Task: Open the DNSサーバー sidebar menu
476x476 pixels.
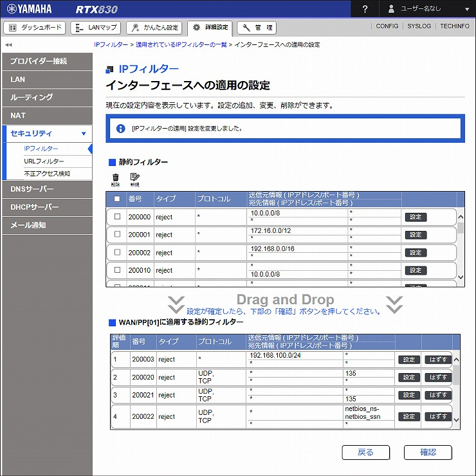Action: pos(47,189)
